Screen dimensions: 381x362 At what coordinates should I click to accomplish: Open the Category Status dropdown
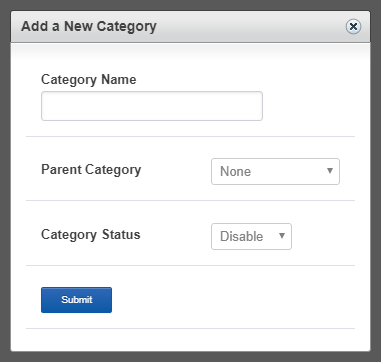[251, 236]
